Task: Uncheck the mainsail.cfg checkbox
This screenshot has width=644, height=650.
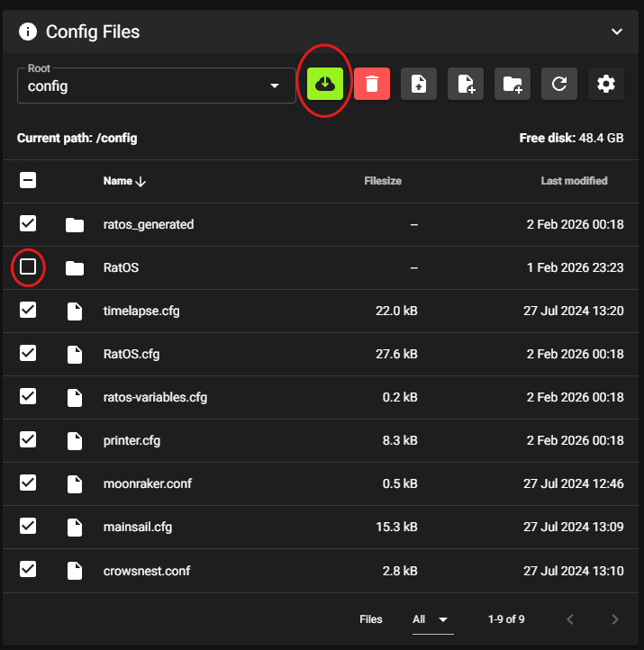Action: [28, 526]
